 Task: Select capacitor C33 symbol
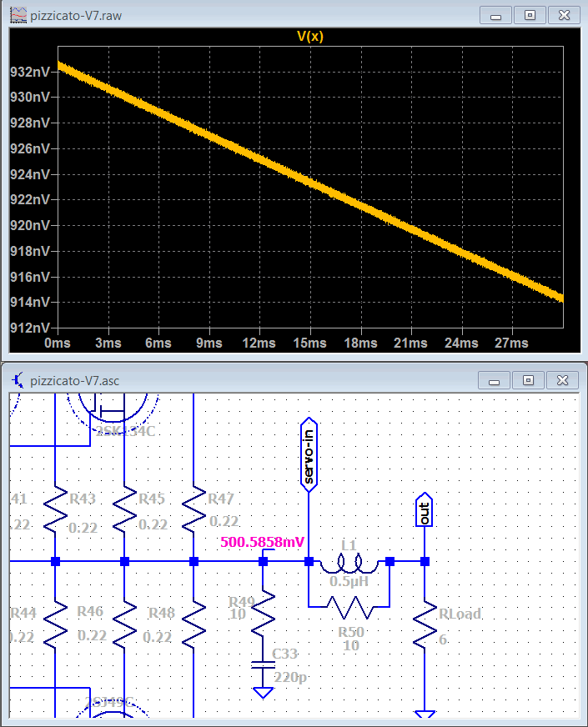263,664
